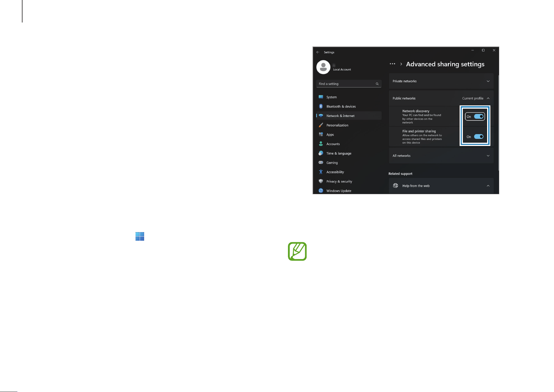Viewport: 554px width, 392px height.
Task: Click the Local Account label
Action: (x=342, y=70)
